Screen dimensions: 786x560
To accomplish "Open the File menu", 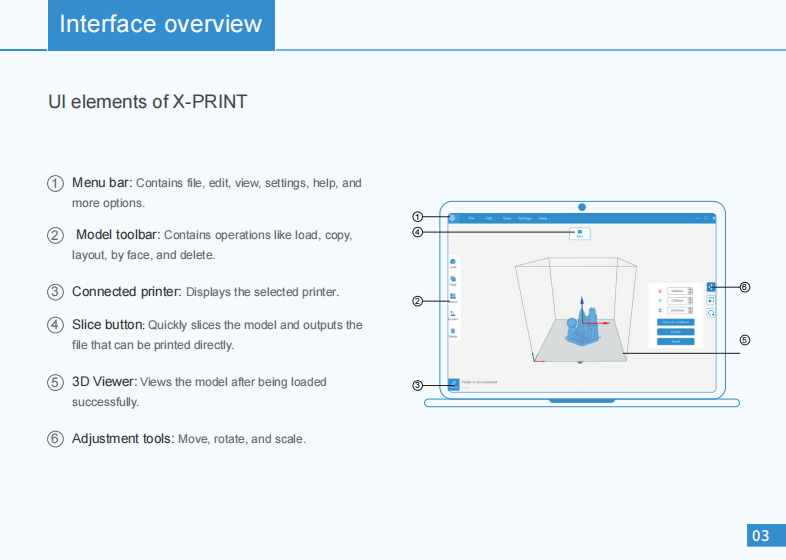I will point(471,218).
